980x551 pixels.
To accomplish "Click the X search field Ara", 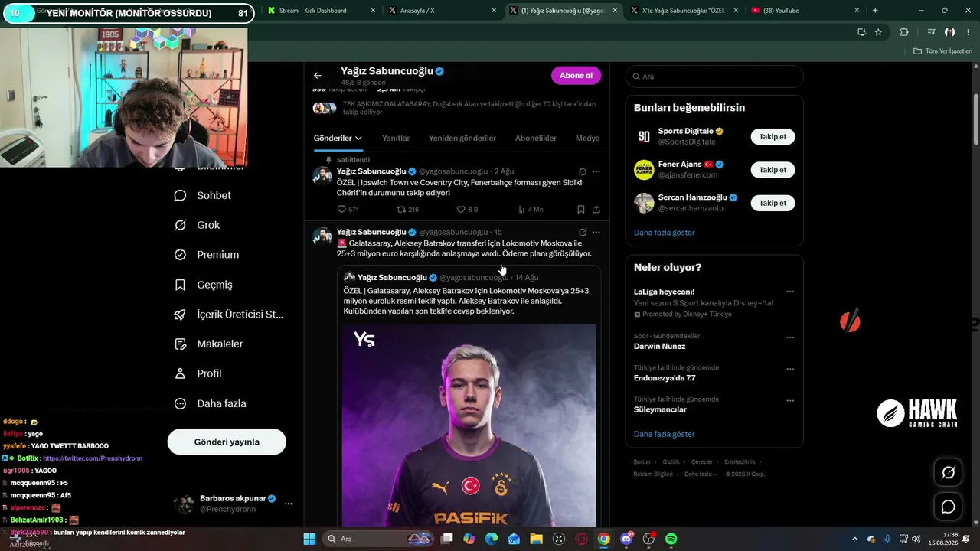I will coord(714,77).
